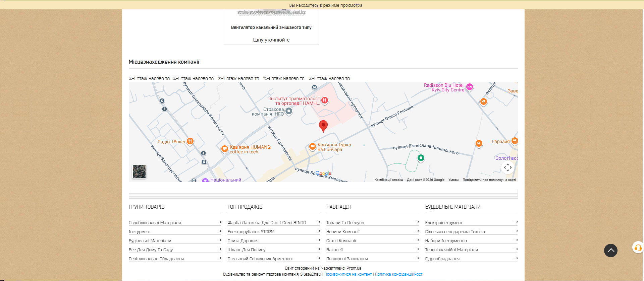Image resolution: width=644 pixels, height=281 pixels.
Task: Go to Вакансії in navigation
Action: [x=334, y=250]
